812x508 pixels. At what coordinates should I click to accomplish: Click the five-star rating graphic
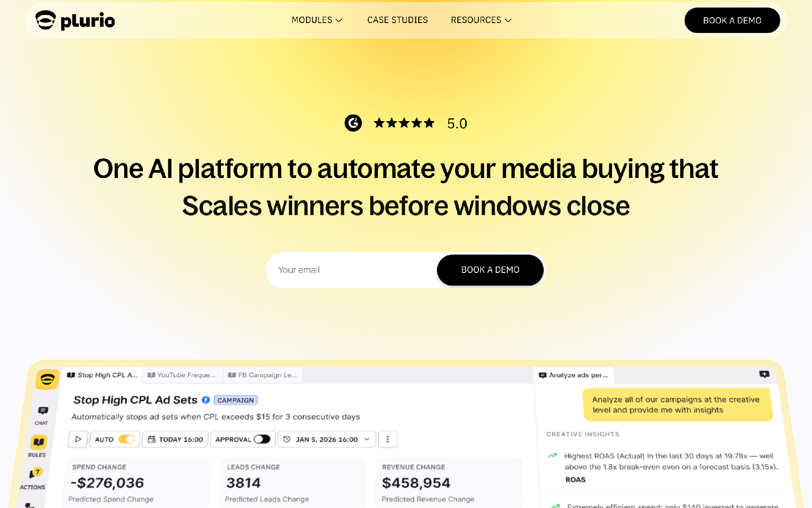404,123
